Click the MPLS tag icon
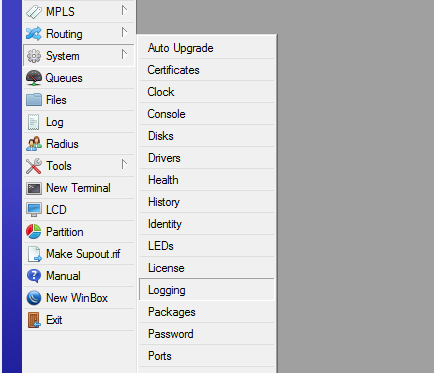 coord(34,12)
